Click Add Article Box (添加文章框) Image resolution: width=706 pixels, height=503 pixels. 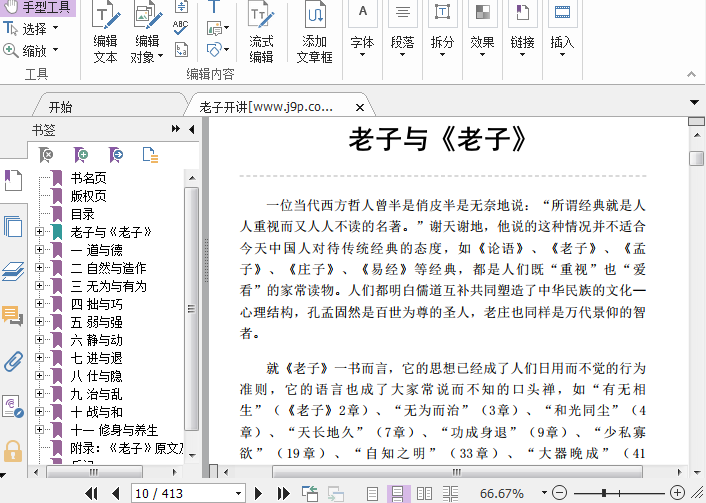point(314,32)
